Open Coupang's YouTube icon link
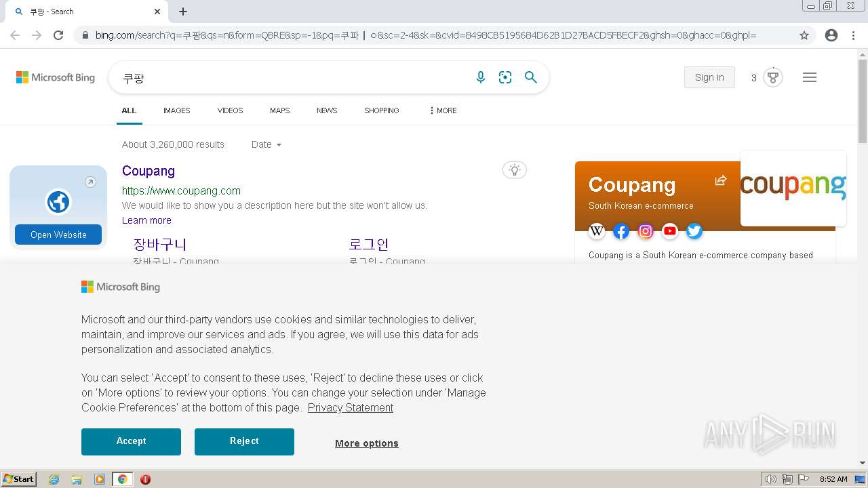The height and width of the screenshot is (488, 868). (x=670, y=231)
